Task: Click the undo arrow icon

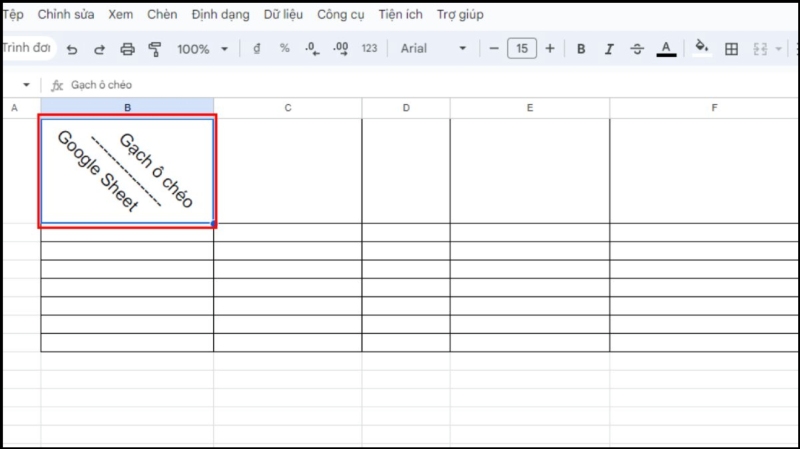Action: click(x=72, y=49)
